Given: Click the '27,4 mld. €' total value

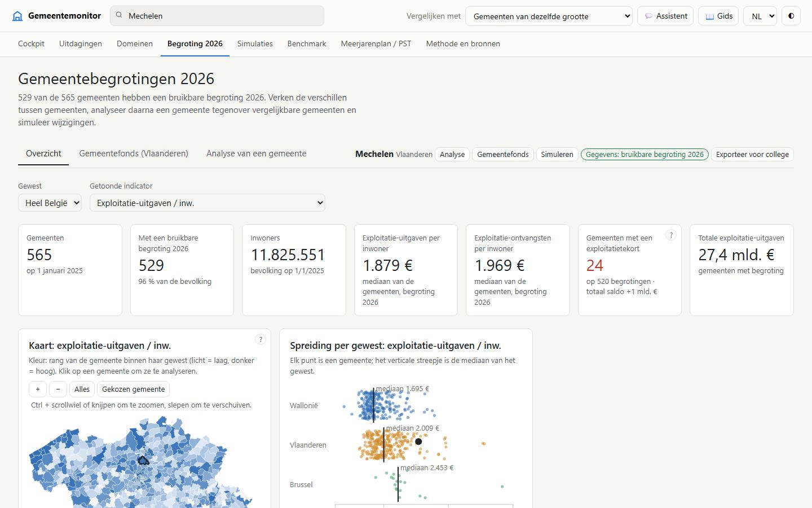Looking at the screenshot, I should pyautogui.click(x=736, y=255).
